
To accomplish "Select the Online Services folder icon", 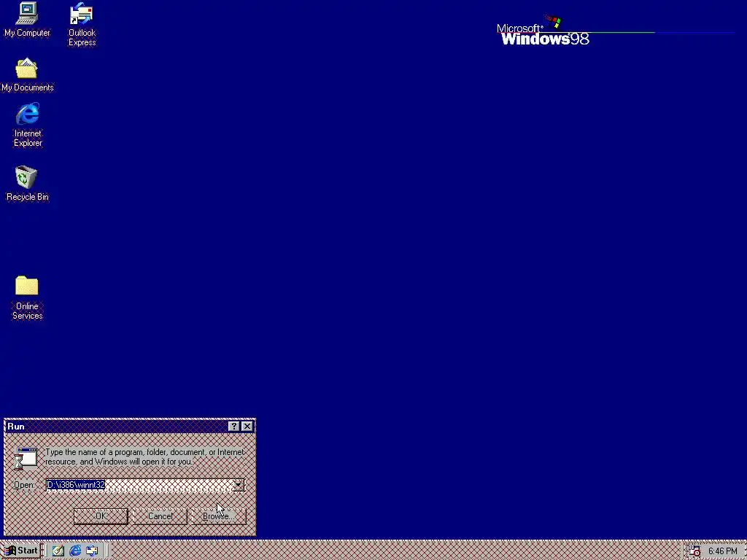I will (27, 297).
